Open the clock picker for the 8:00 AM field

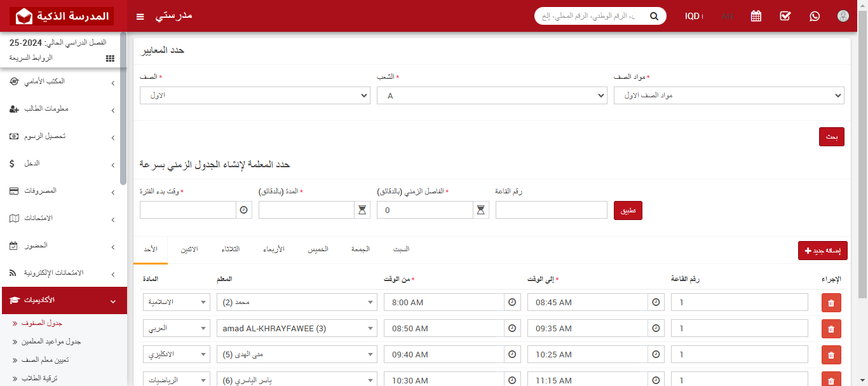coord(512,302)
